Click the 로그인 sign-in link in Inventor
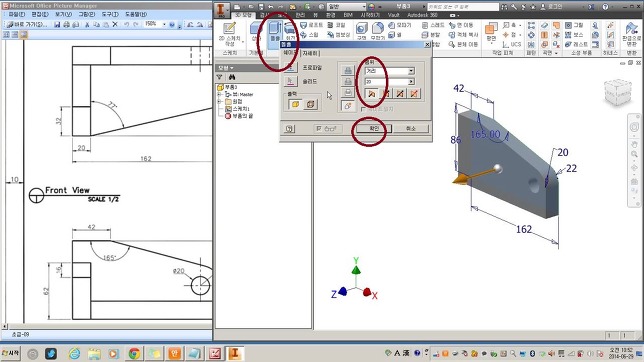This screenshot has height=362, width=644. coord(552,7)
